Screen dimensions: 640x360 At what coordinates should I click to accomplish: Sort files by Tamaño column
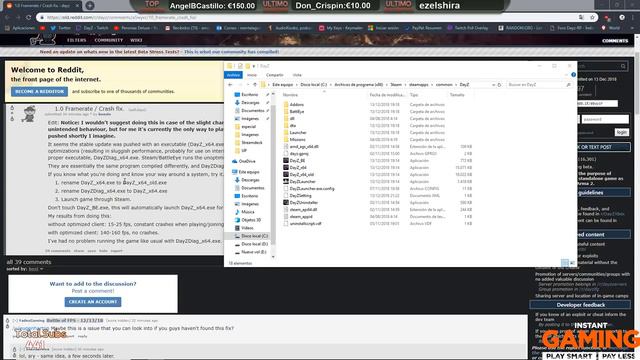pyautogui.click(x=457, y=95)
